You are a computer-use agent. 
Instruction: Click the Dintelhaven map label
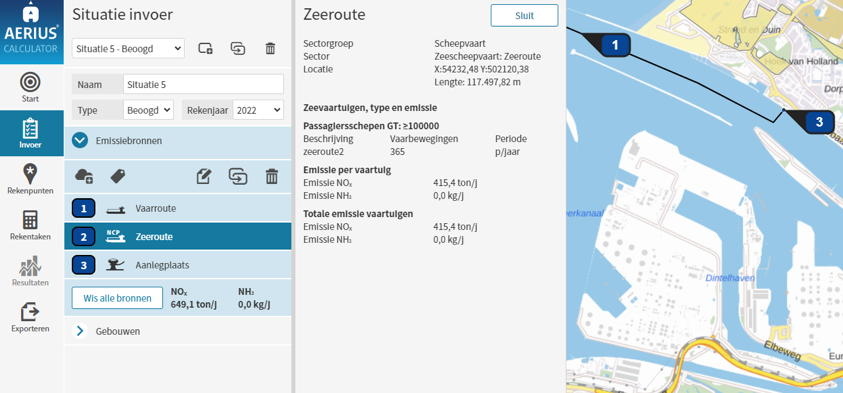pos(730,278)
